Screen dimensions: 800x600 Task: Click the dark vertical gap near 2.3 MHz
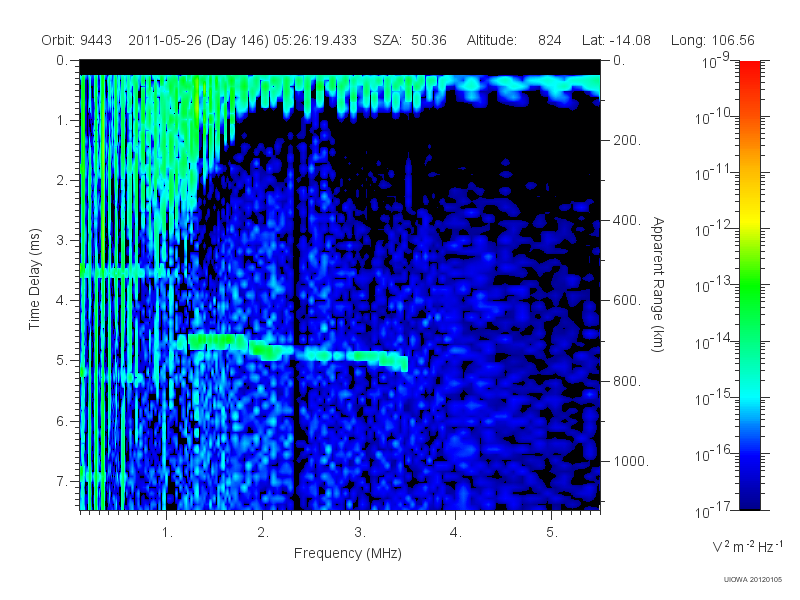click(295, 327)
